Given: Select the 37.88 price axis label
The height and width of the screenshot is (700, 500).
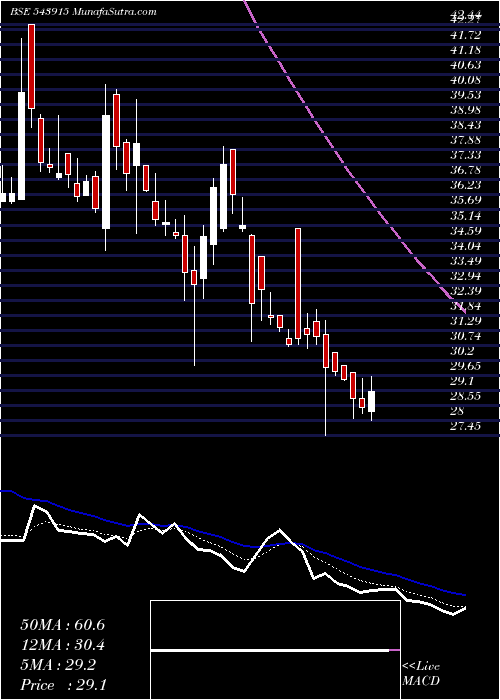Looking at the screenshot, I should [466, 140].
